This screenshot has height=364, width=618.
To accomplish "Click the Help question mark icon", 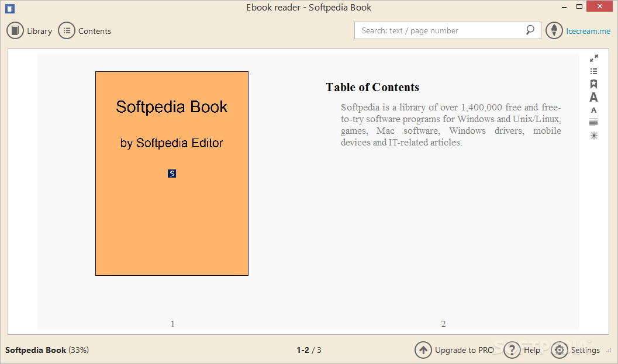I will coord(512,350).
